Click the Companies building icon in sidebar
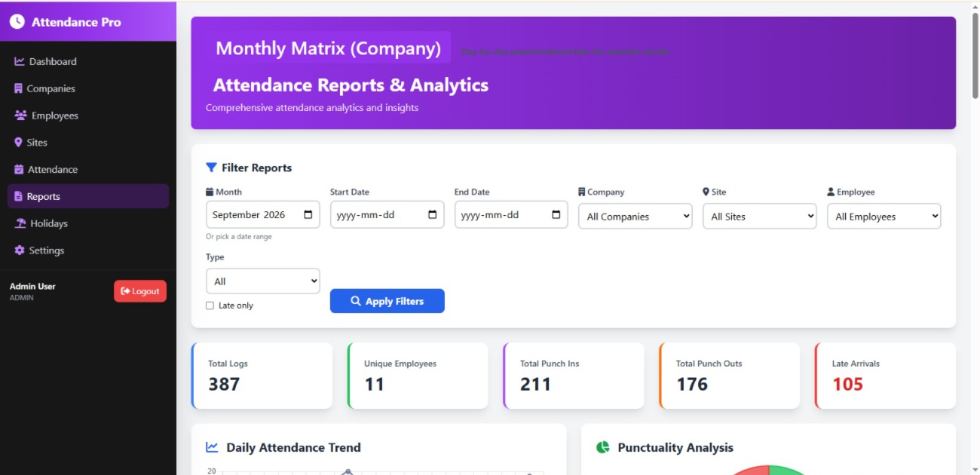980x475 pixels. tap(18, 88)
